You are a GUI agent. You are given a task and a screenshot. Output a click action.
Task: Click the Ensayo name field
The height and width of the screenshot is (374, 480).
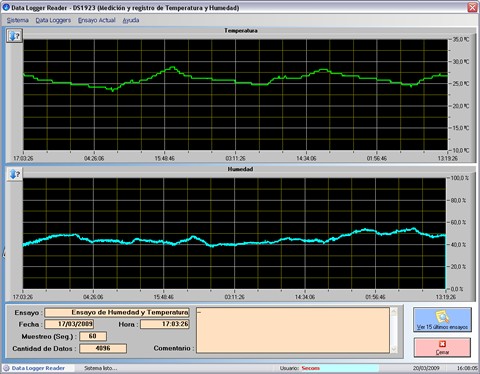coord(117,312)
